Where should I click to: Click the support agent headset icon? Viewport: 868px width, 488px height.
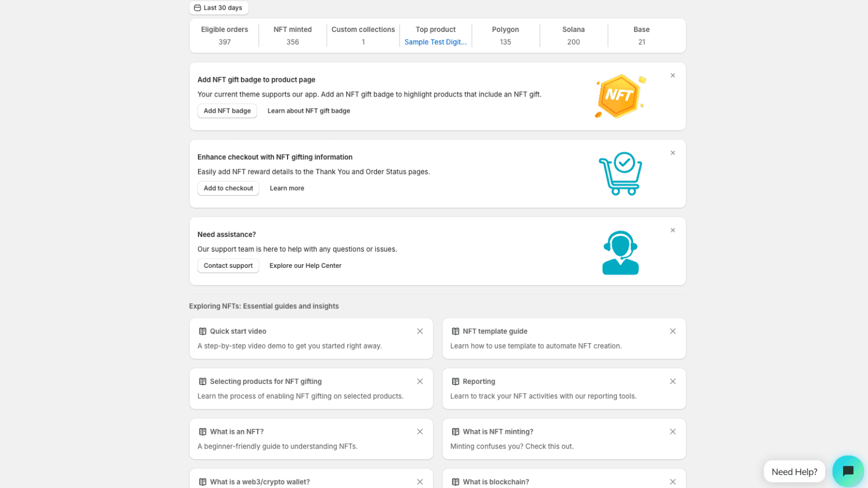(x=620, y=251)
